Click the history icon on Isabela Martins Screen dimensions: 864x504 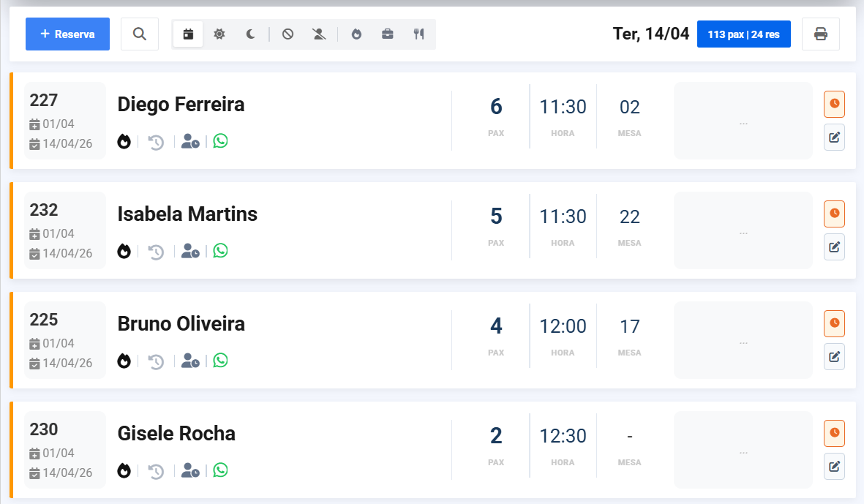pyautogui.click(x=155, y=251)
